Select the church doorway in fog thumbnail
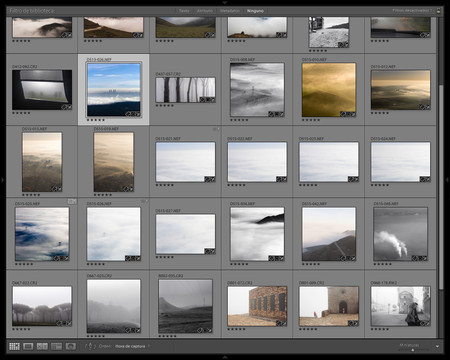This screenshot has width=450, height=360. pyautogui.click(x=329, y=306)
